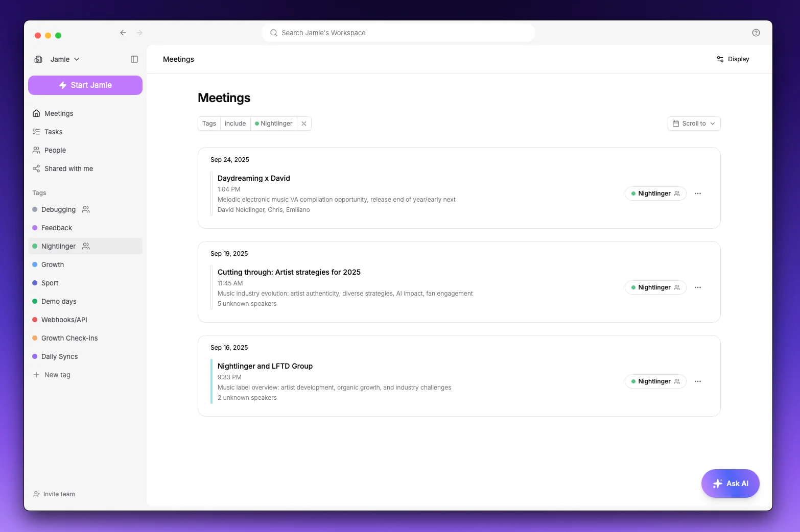The image size is (800, 532).
Task: Click the orange dot beside Growth Check-ins
Action: 35,338
